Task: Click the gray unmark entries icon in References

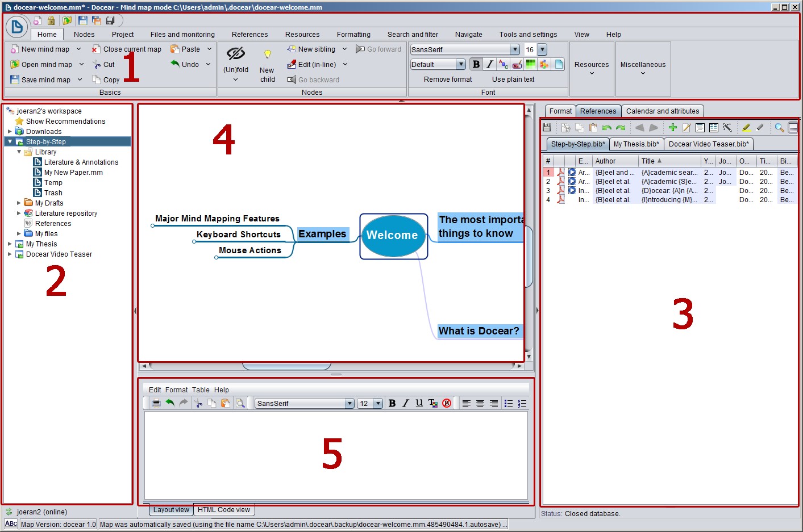Action: tap(760, 128)
